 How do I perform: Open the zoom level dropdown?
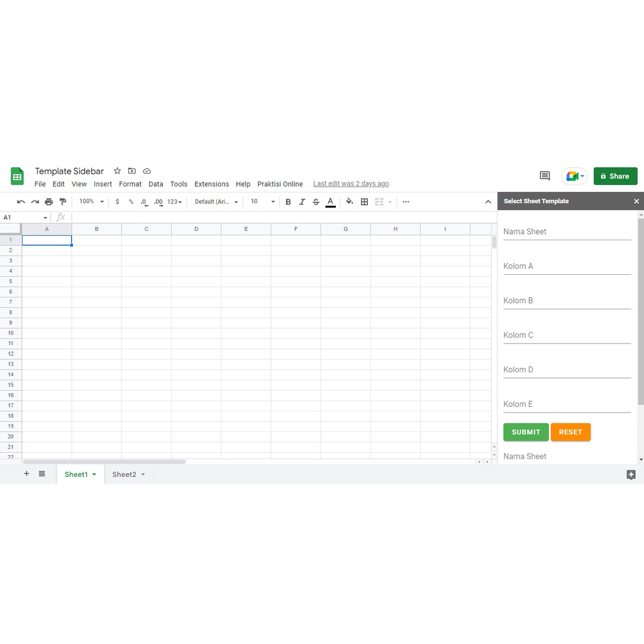click(91, 201)
